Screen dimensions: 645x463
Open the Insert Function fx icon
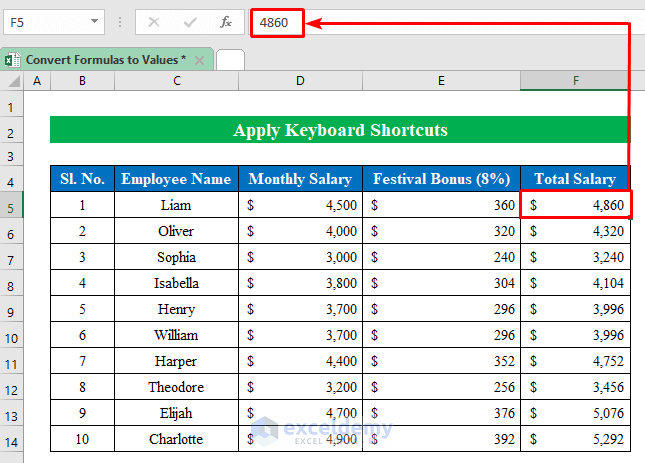(226, 22)
